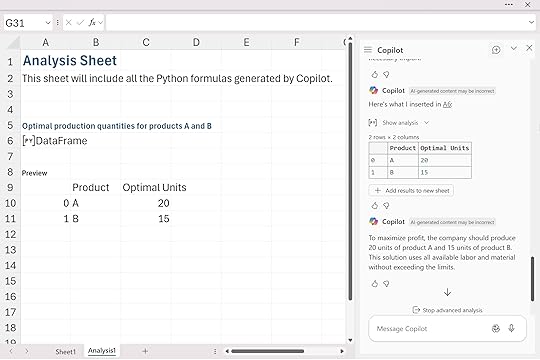Switch to Analysis1 tab
This screenshot has height=360, width=540.
102,351
